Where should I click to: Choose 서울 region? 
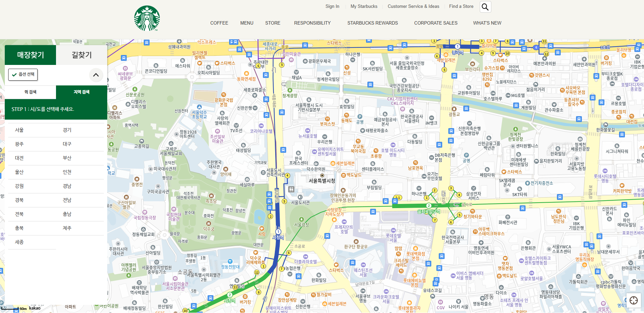coord(19,130)
